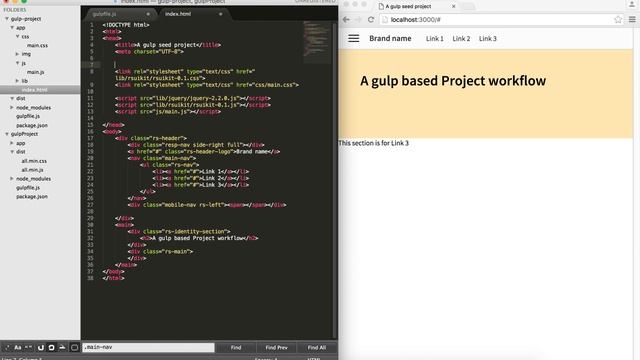The height and width of the screenshot is (360, 640).
Task: Toggle regular expression search in find bar
Action: point(7,347)
